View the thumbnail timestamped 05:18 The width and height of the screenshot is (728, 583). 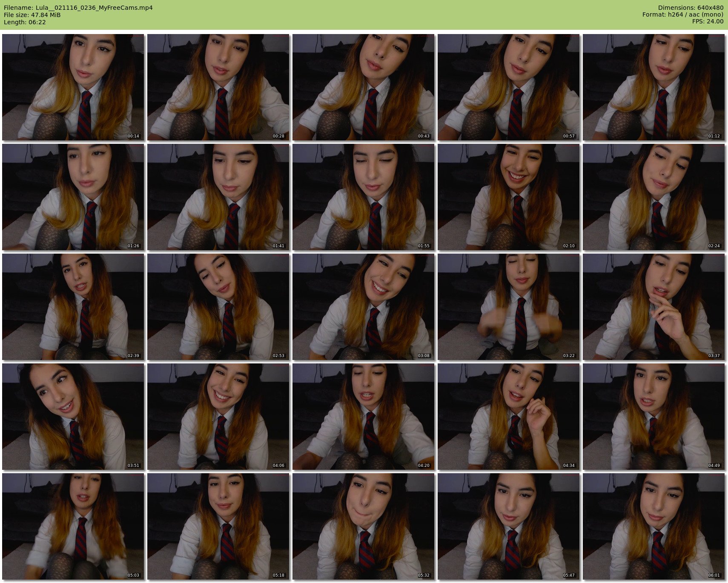pyautogui.click(x=218, y=526)
